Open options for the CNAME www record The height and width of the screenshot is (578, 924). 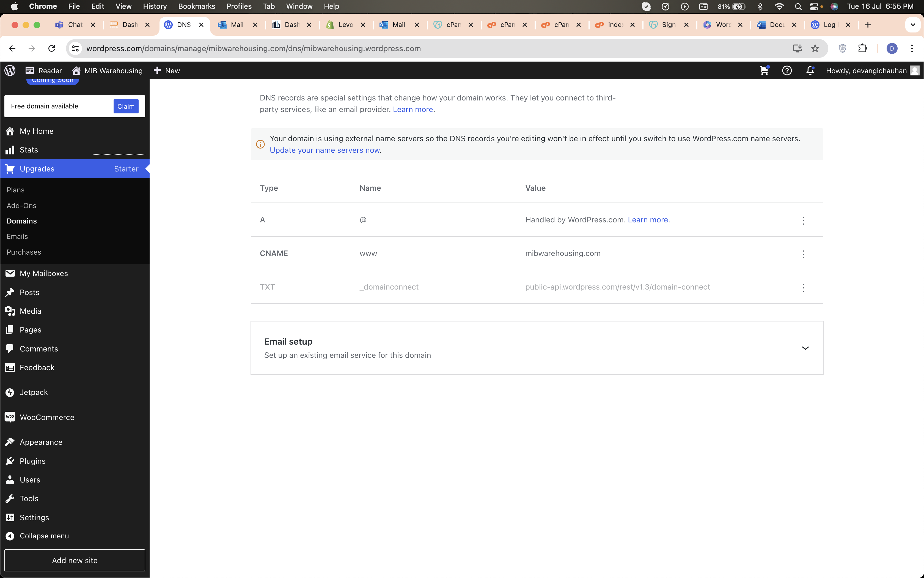coord(803,254)
